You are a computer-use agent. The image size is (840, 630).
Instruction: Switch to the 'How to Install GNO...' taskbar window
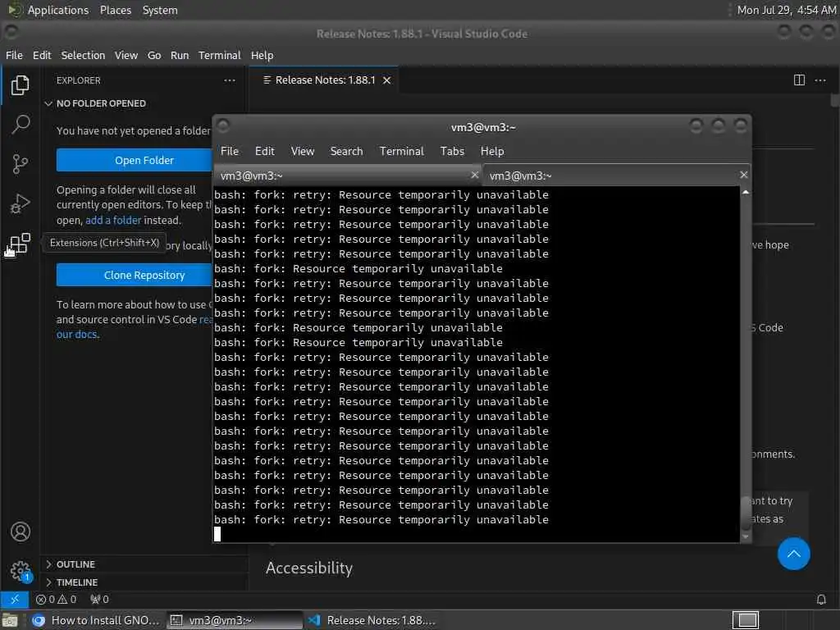coord(97,620)
